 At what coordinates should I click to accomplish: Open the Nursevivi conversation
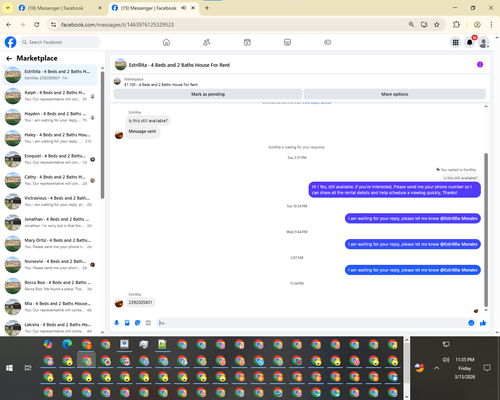point(50,265)
